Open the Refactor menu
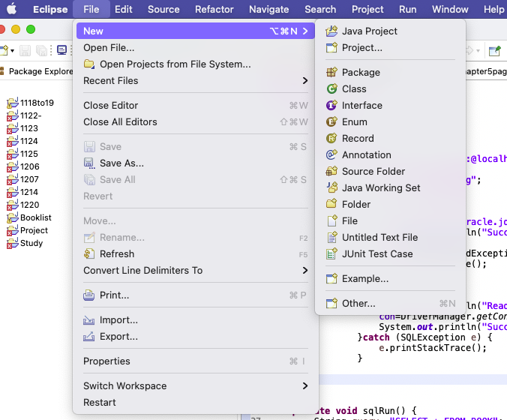The image size is (507, 420). tap(214, 9)
